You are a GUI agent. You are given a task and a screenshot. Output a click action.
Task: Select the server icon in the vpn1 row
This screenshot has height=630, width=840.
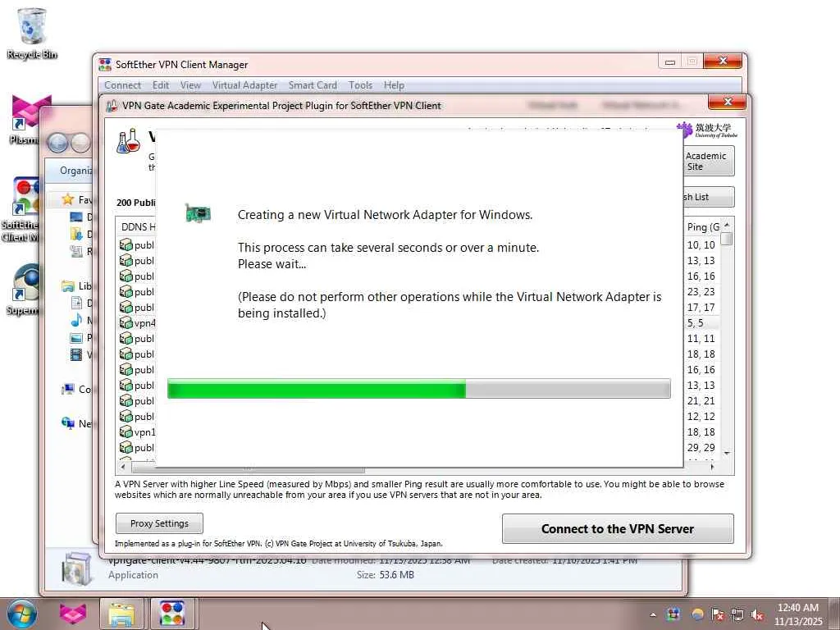click(x=126, y=431)
